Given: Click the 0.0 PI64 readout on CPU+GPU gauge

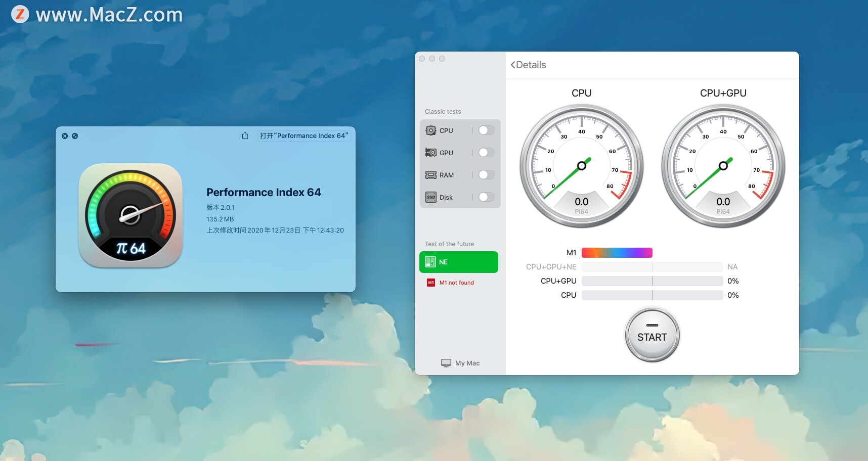Looking at the screenshot, I should click(723, 205).
